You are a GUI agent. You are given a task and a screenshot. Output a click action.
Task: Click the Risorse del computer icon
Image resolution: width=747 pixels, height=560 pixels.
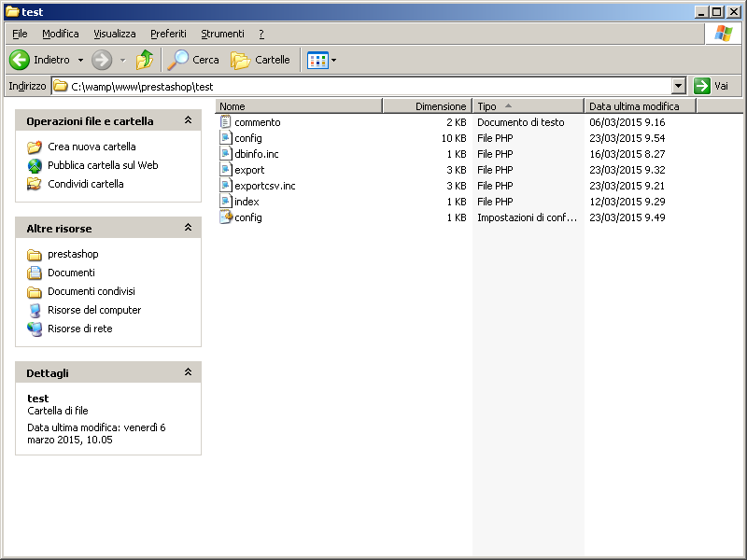click(x=35, y=310)
